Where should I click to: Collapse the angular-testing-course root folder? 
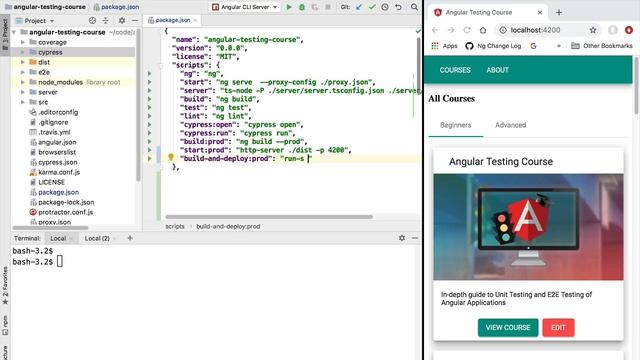(14, 32)
